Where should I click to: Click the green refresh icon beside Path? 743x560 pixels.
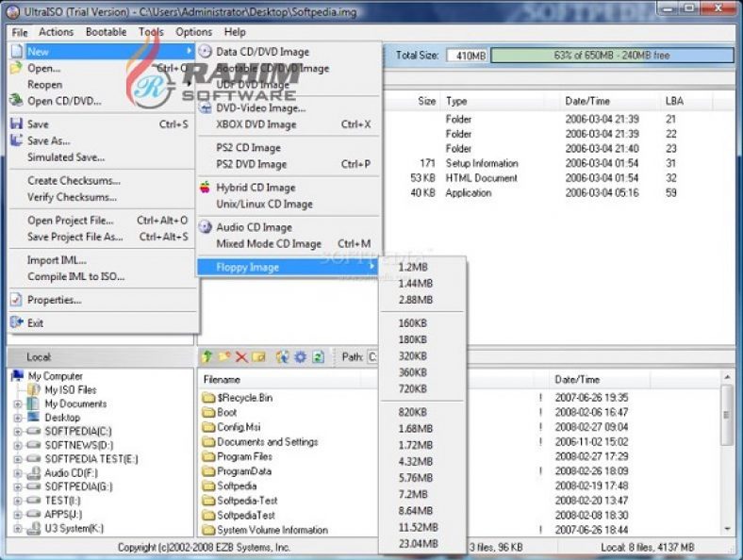click(x=319, y=356)
